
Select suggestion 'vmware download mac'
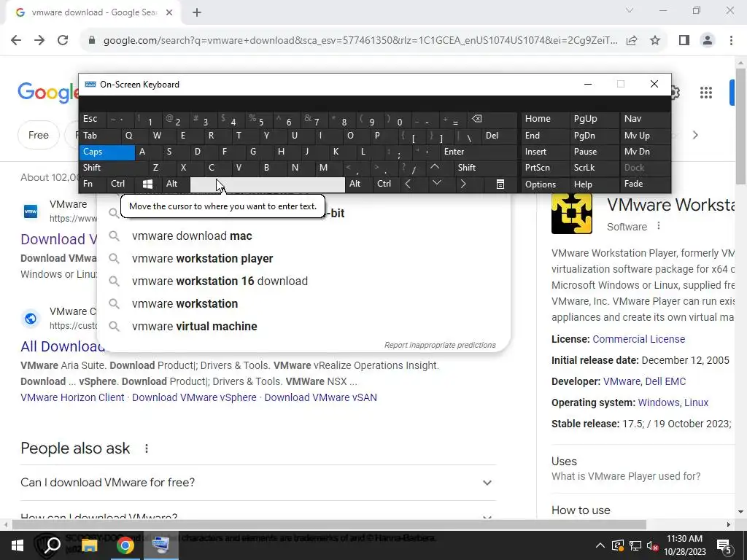(303, 236)
